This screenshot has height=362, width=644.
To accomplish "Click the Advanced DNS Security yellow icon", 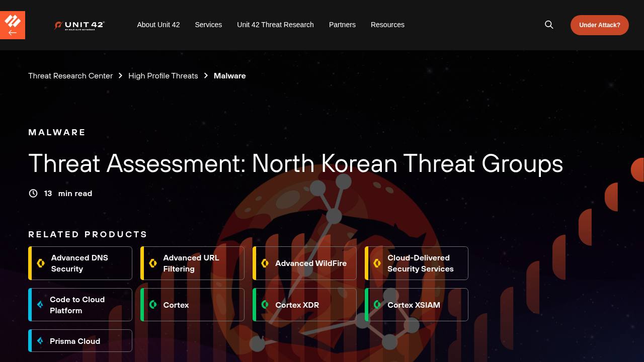I will click(x=41, y=263).
